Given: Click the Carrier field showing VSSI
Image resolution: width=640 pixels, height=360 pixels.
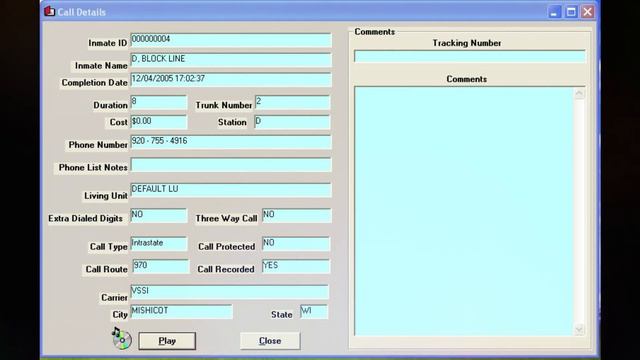Looking at the screenshot, I should tap(229, 291).
